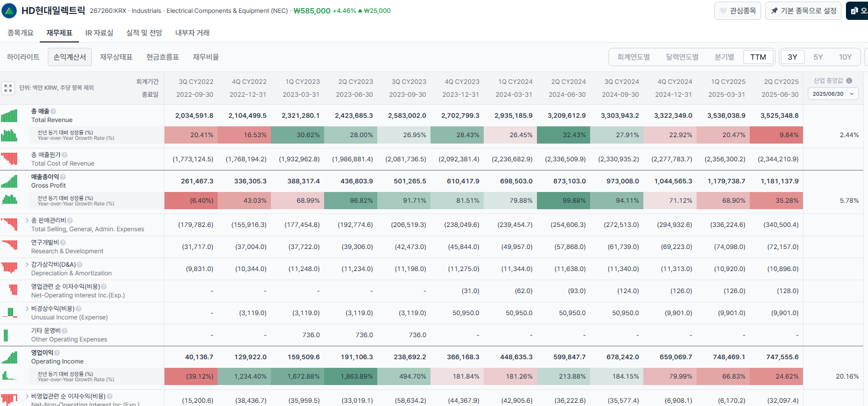Click the fullscreen expand icon beside unit label

click(x=8, y=88)
